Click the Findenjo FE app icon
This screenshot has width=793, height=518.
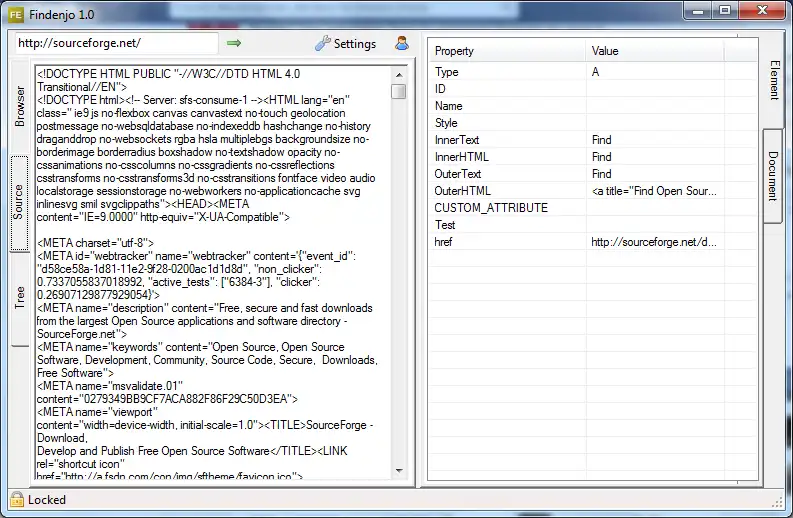[16, 15]
